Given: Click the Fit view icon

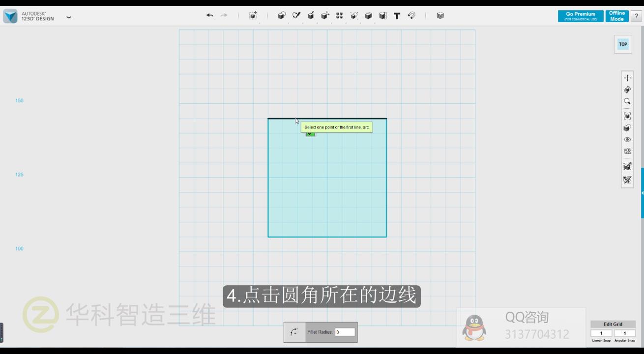Looking at the screenshot, I should point(627,116).
